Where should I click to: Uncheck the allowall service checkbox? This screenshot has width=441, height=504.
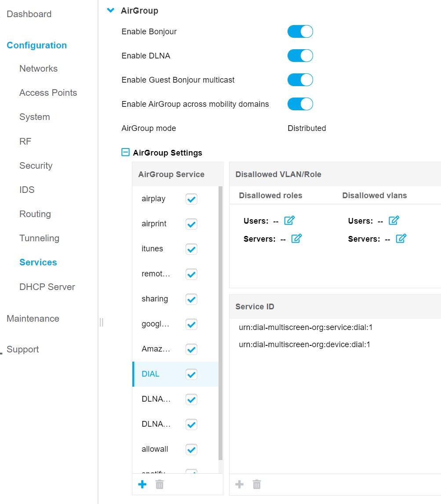[x=191, y=450]
